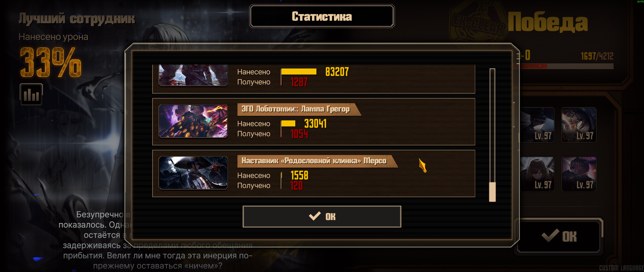The image size is (644, 272).
Task: Click the 33% damage dealt figure
Action: click(51, 62)
